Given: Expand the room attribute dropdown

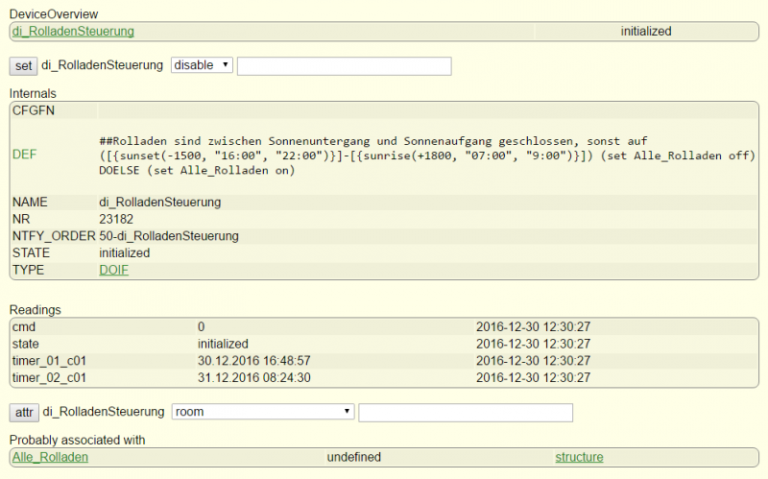Looking at the screenshot, I should pos(263,411).
